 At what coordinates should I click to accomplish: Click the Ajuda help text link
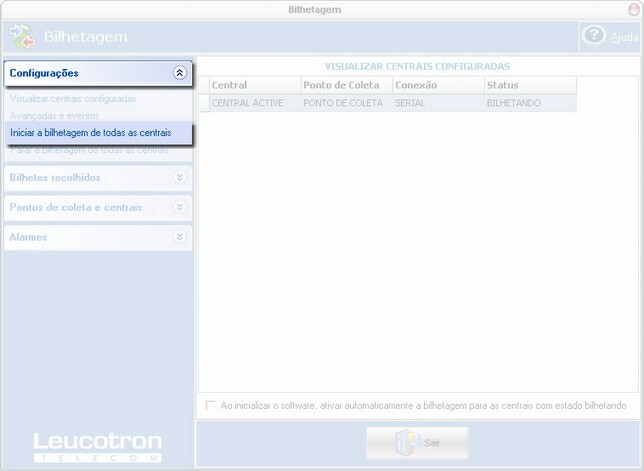pyautogui.click(x=624, y=37)
